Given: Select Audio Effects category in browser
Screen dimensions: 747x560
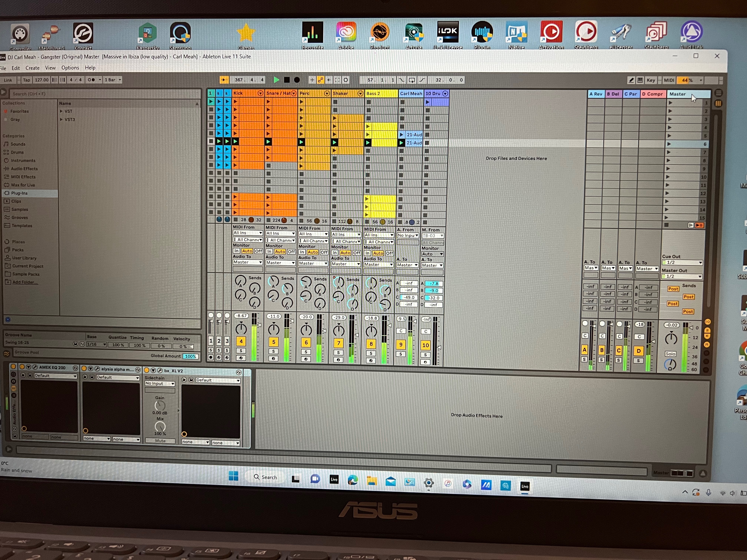Looking at the screenshot, I should [x=24, y=169].
